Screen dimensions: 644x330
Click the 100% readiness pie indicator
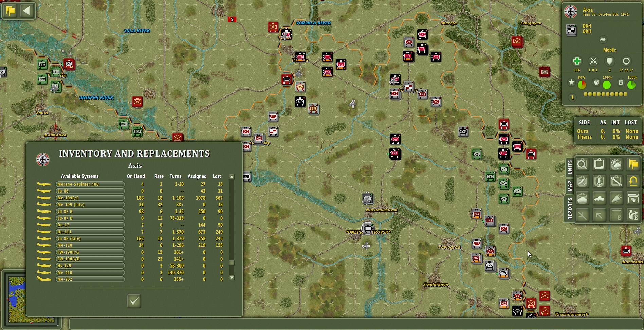tap(607, 85)
